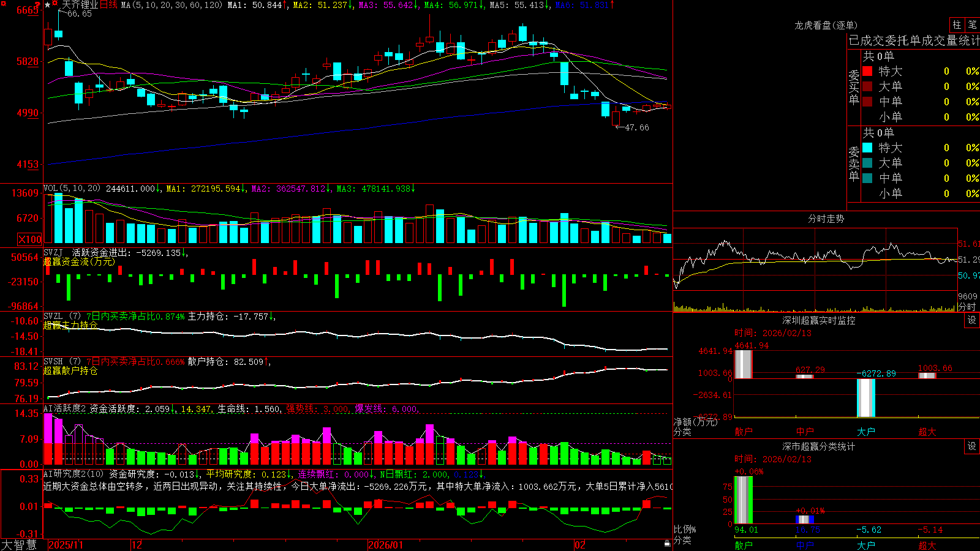The height and width of the screenshot is (551, 980).
Task: Click the small red square marker beside the star
Action: [x=55, y=4]
